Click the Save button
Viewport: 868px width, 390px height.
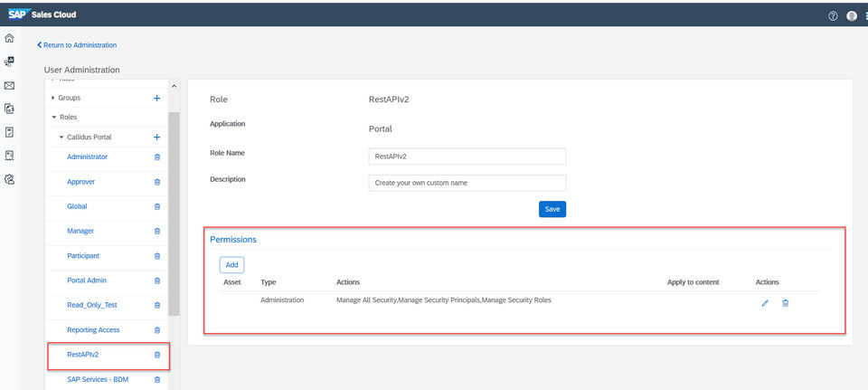pos(552,209)
